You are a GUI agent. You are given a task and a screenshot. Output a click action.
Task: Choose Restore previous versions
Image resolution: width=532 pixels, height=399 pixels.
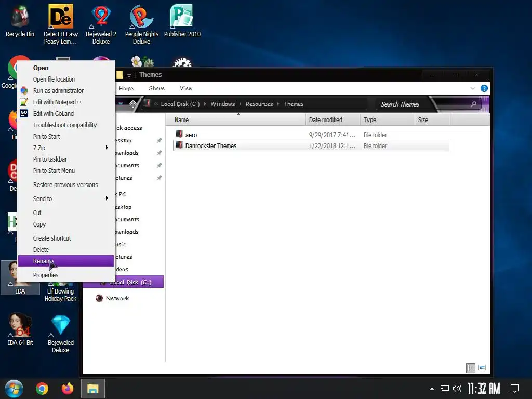coord(66,185)
